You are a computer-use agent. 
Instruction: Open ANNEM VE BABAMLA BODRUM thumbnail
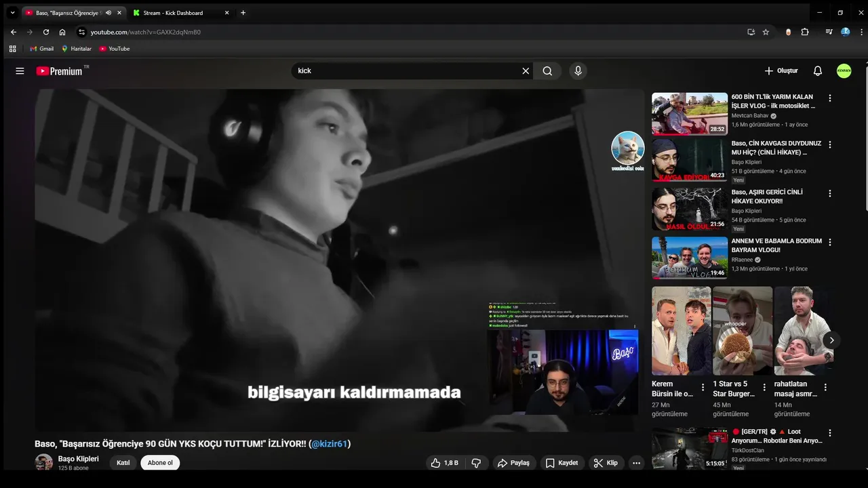[690, 258]
